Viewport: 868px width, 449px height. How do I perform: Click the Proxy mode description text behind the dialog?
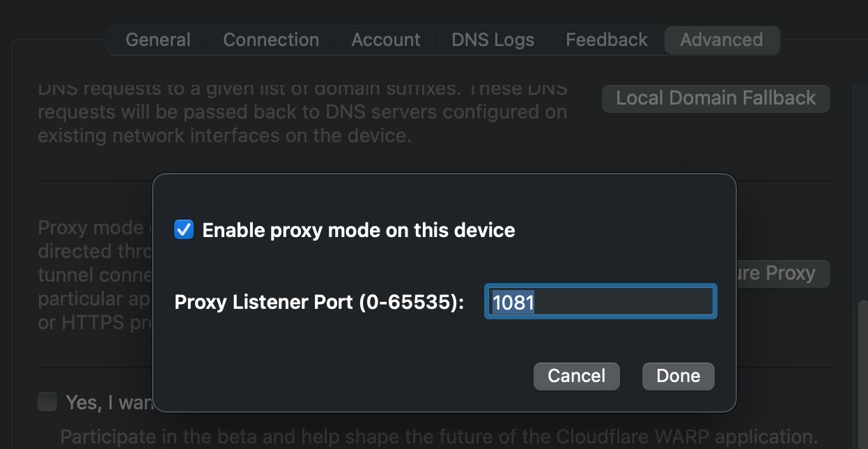(95, 275)
